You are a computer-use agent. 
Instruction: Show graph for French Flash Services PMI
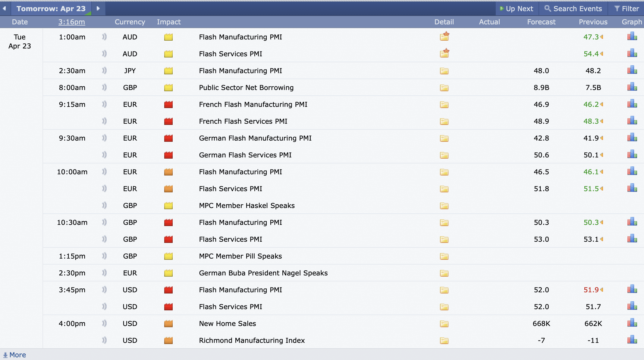click(632, 121)
